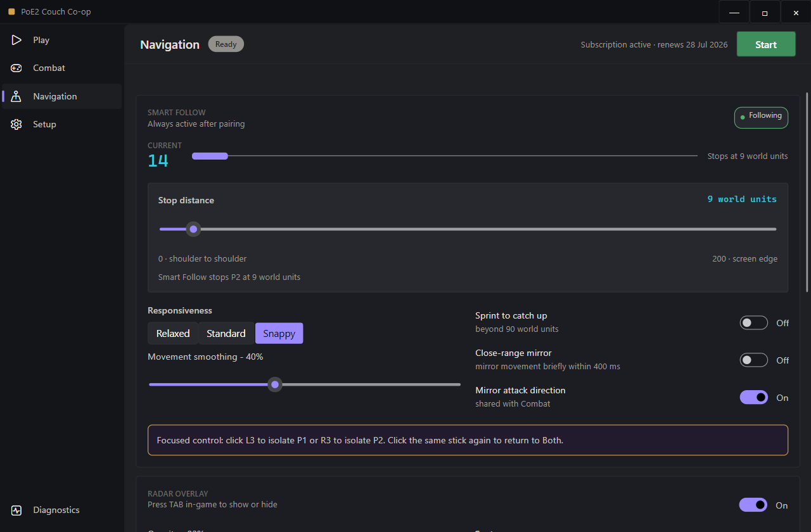The width and height of the screenshot is (811, 532).
Task: Open Diagnostics from the sidebar
Action: coord(61,510)
